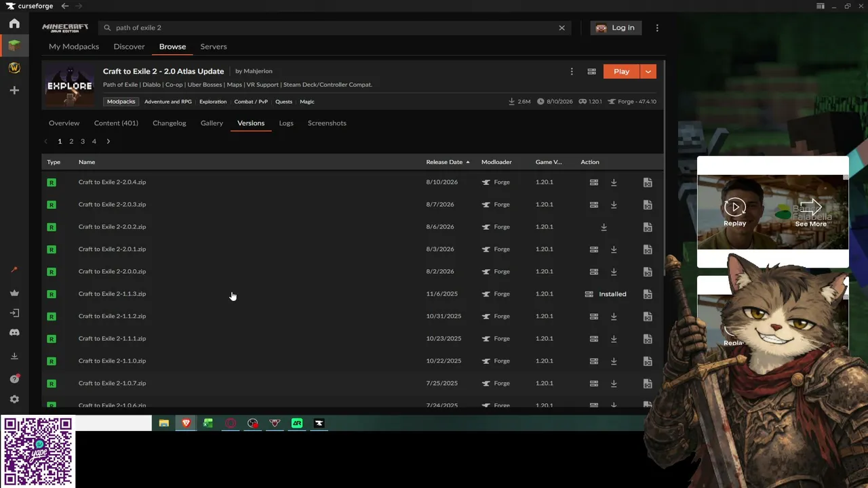Click the Adventure and RPG tag
Screen dimensions: 868x488
coord(168,102)
